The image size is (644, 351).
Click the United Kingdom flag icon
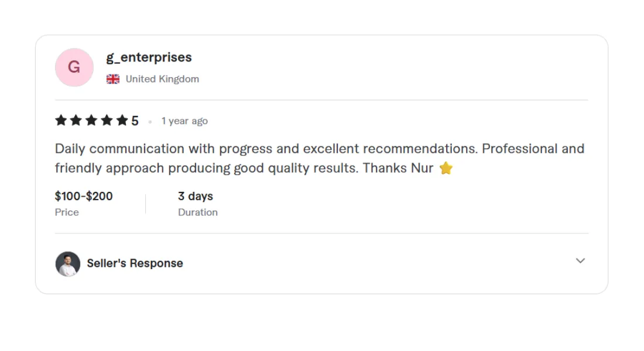click(113, 79)
